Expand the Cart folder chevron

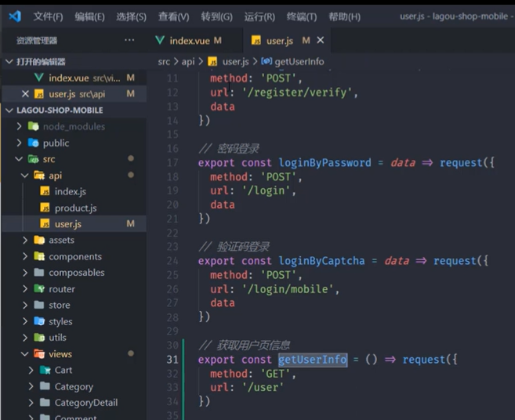click(31, 370)
